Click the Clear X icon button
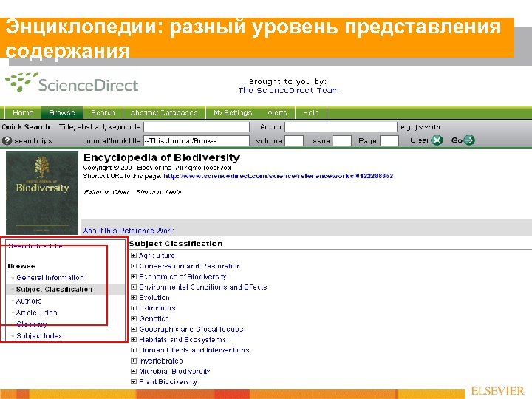The height and width of the screenshot is (399, 532). [x=437, y=140]
